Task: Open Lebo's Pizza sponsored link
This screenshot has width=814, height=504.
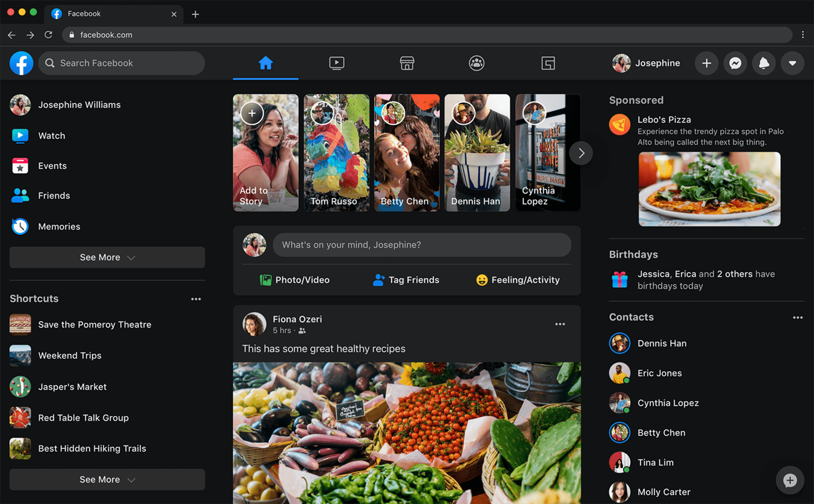Action: pos(664,119)
